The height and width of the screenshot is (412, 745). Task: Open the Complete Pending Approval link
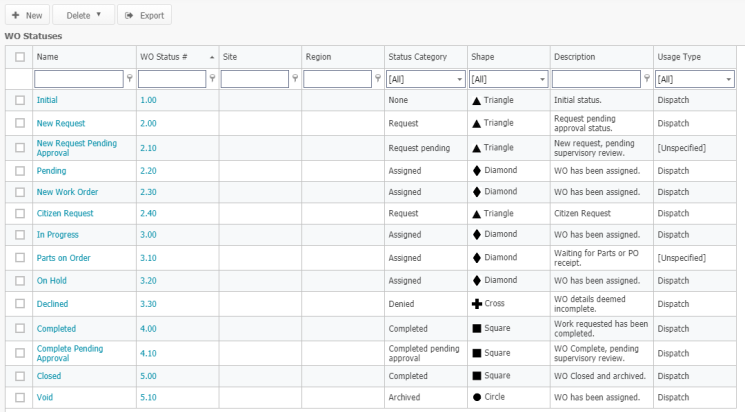pos(70,353)
